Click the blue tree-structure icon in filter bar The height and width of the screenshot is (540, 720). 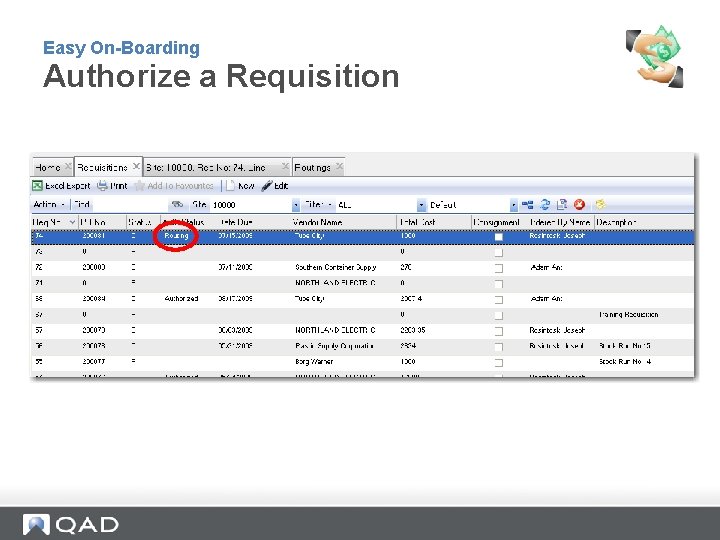coord(528,205)
